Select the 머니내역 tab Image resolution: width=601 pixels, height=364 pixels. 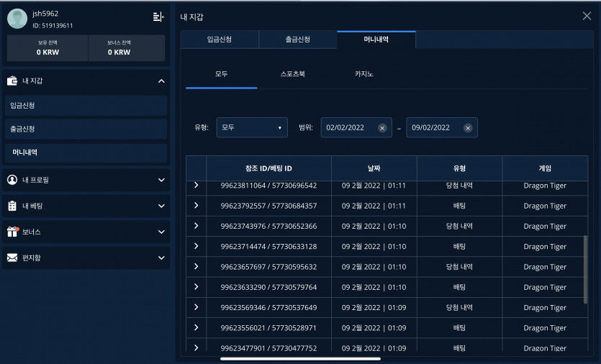376,40
